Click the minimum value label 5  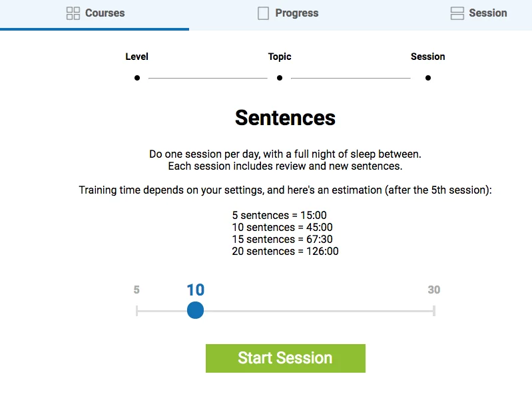[136, 290]
